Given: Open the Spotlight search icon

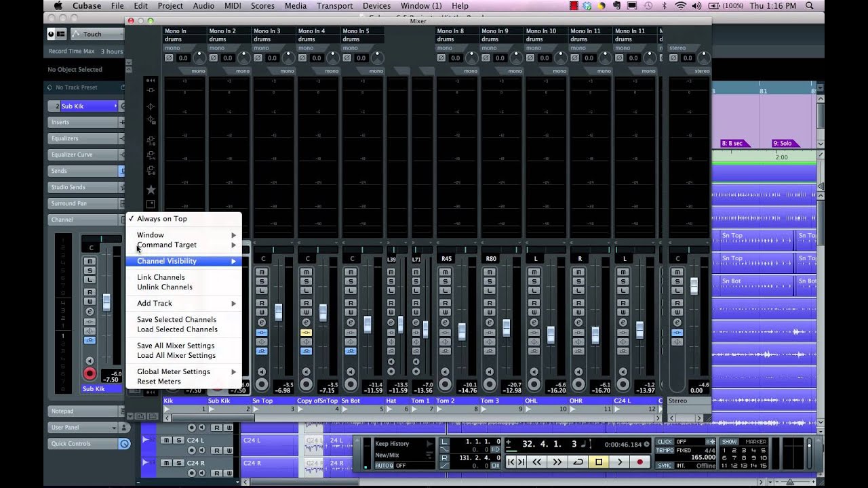Looking at the screenshot, I should (x=810, y=6).
